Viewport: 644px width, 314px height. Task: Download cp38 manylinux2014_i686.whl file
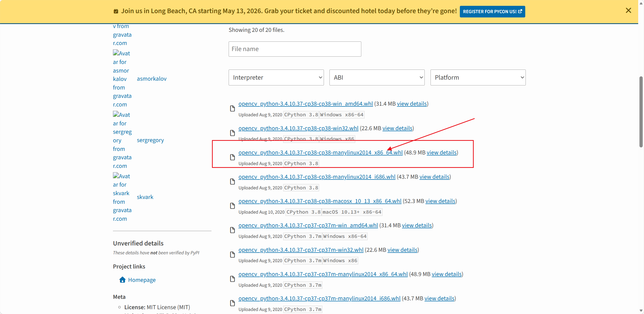coord(317,177)
